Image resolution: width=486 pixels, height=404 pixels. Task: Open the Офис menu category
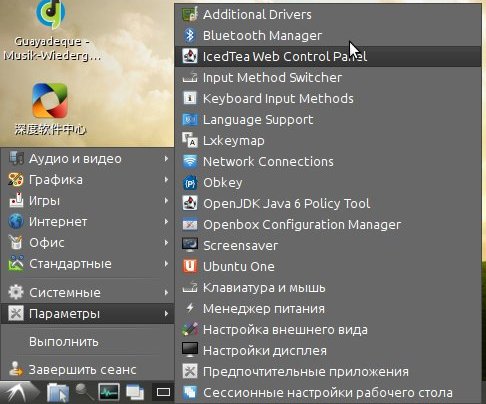[x=88, y=243]
